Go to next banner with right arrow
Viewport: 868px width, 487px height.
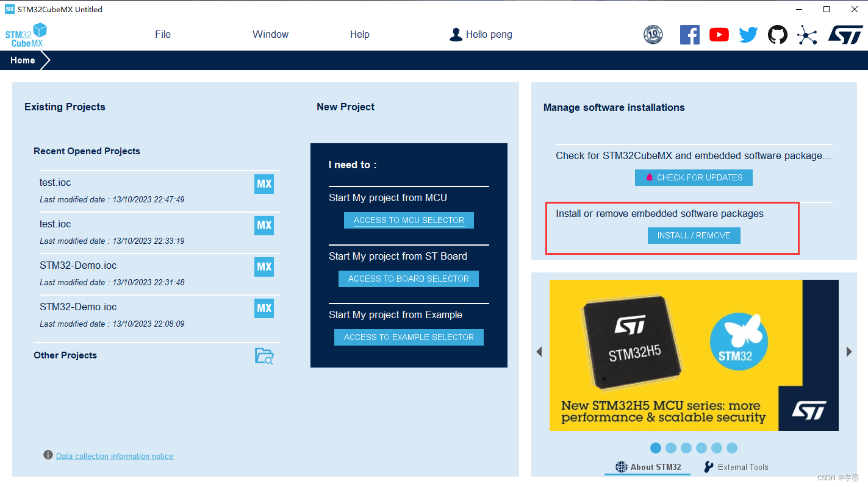coord(849,352)
